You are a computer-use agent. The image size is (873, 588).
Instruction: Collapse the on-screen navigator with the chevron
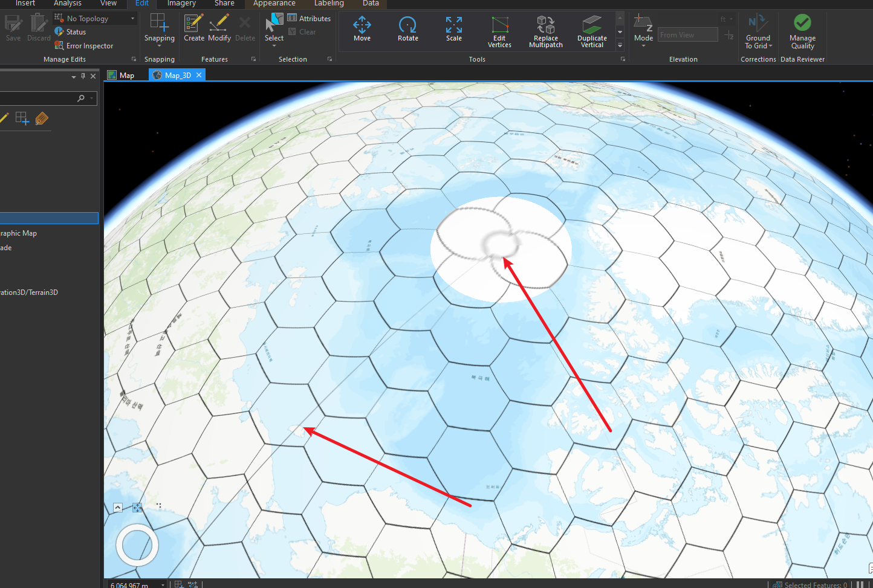pyautogui.click(x=118, y=508)
